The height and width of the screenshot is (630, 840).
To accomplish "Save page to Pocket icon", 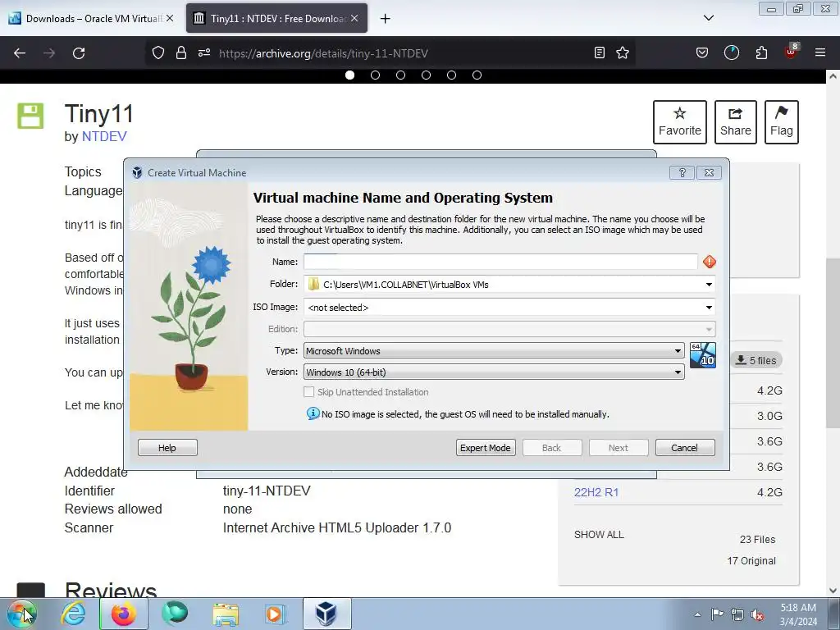I will (702, 52).
